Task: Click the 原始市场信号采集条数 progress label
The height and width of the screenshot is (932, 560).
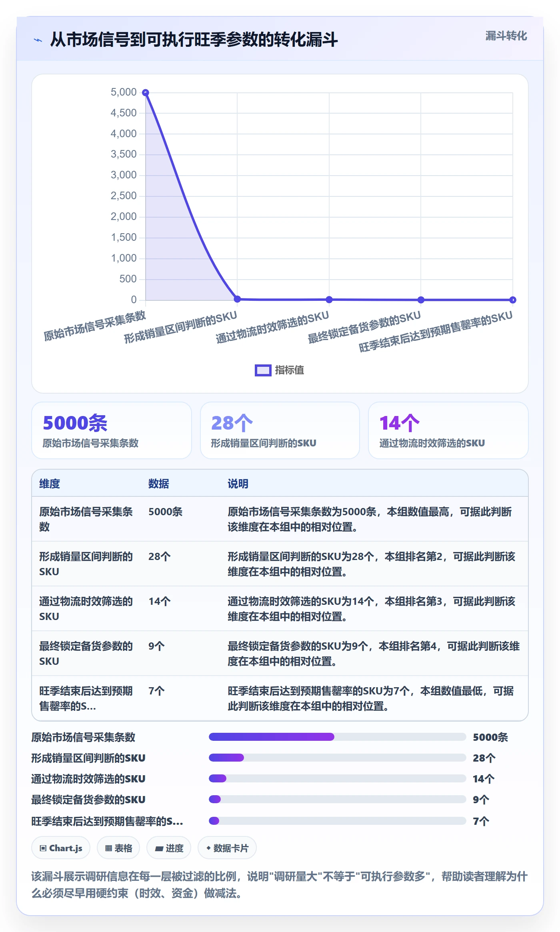Action: click(x=84, y=737)
